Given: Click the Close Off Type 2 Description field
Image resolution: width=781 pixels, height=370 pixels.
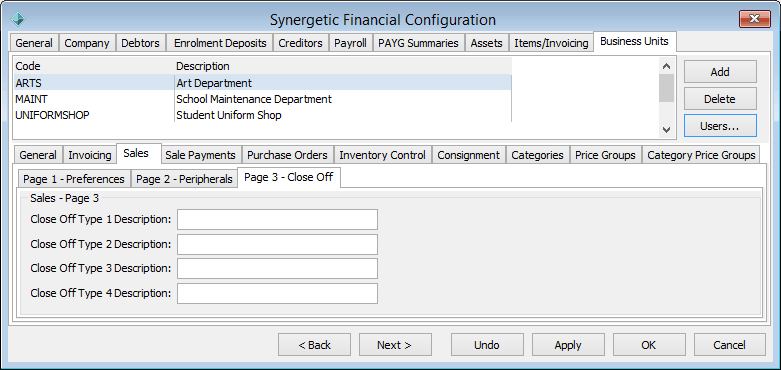Looking at the screenshot, I should 277,245.
